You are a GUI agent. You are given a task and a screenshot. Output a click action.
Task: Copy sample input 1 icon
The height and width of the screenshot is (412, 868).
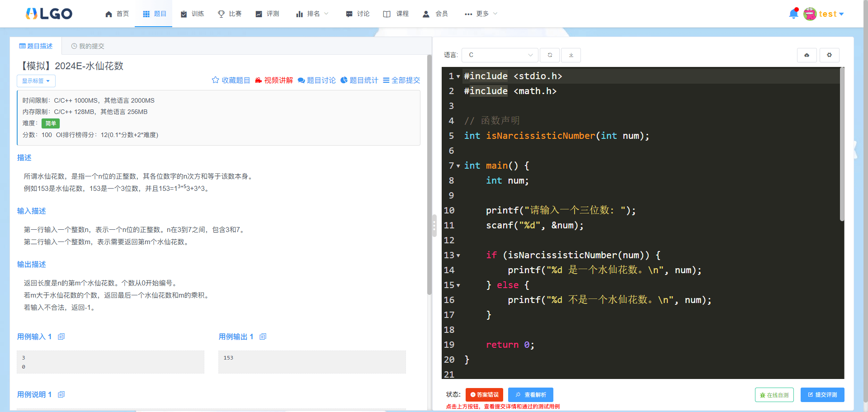61,336
